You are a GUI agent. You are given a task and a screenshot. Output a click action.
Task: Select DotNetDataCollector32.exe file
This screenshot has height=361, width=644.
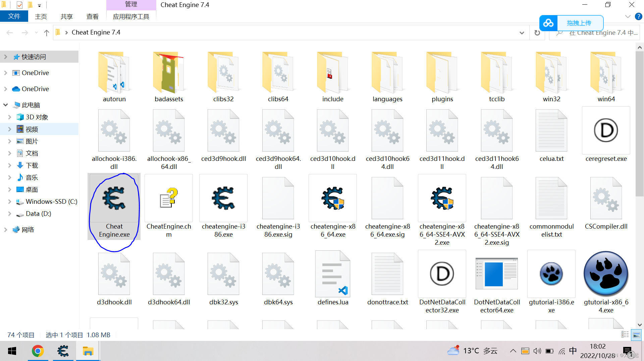pyautogui.click(x=442, y=282)
